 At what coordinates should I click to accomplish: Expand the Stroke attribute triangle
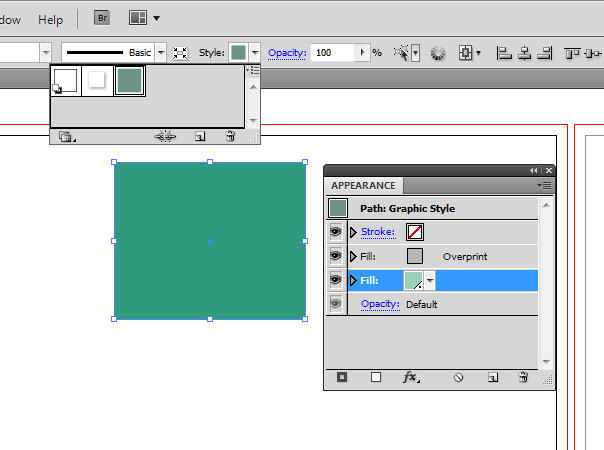pos(353,232)
